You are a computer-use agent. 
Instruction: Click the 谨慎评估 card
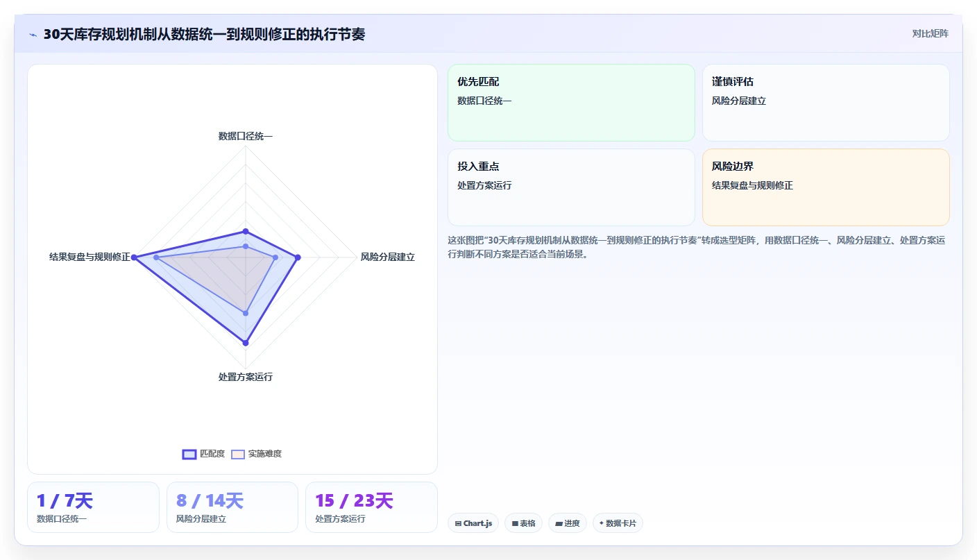coord(826,103)
